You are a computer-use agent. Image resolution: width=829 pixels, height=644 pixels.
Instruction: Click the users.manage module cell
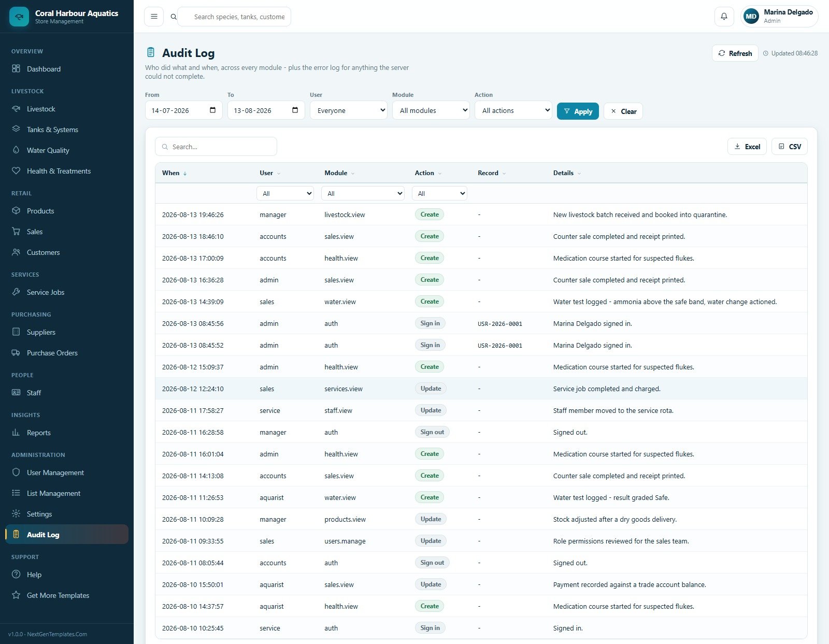click(345, 541)
